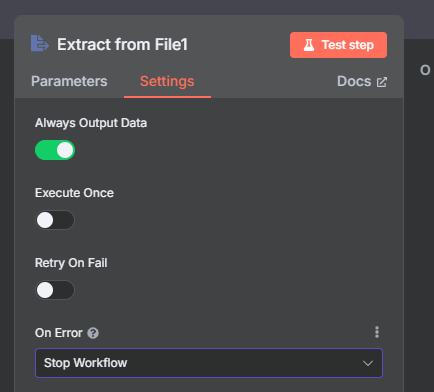434x392 pixels.
Task: Open the Docs link
Action: point(362,81)
